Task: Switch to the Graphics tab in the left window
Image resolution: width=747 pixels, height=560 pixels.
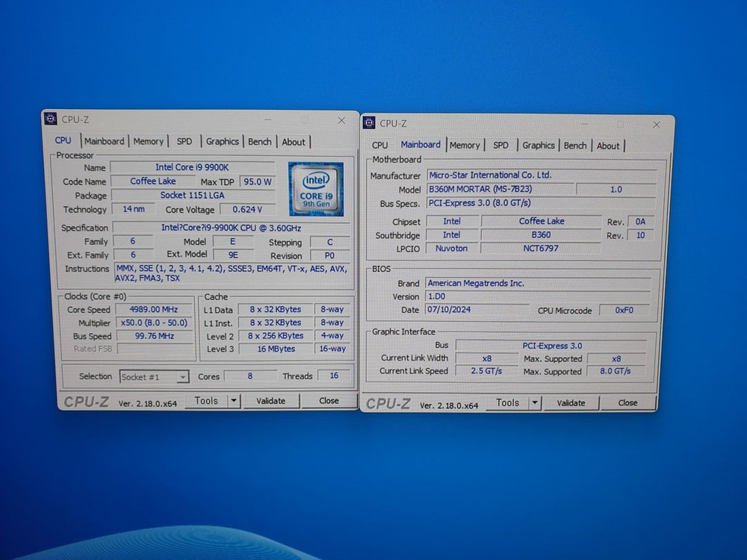Action: pos(222,141)
